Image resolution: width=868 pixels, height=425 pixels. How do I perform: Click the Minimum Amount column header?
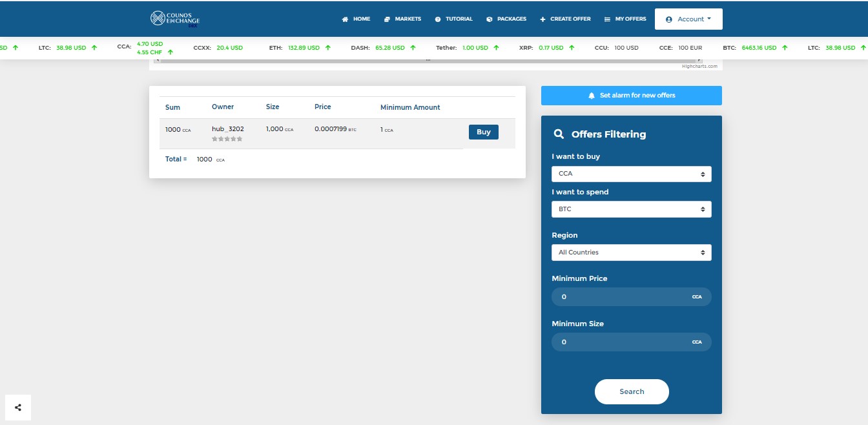tap(410, 107)
